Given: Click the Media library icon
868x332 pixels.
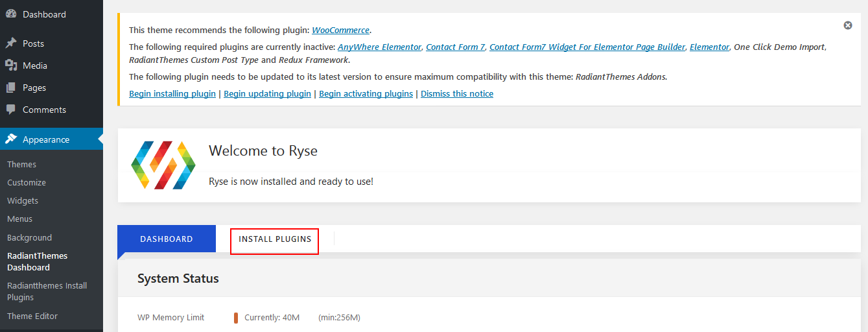Looking at the screenshot, I should pos(11,65).
